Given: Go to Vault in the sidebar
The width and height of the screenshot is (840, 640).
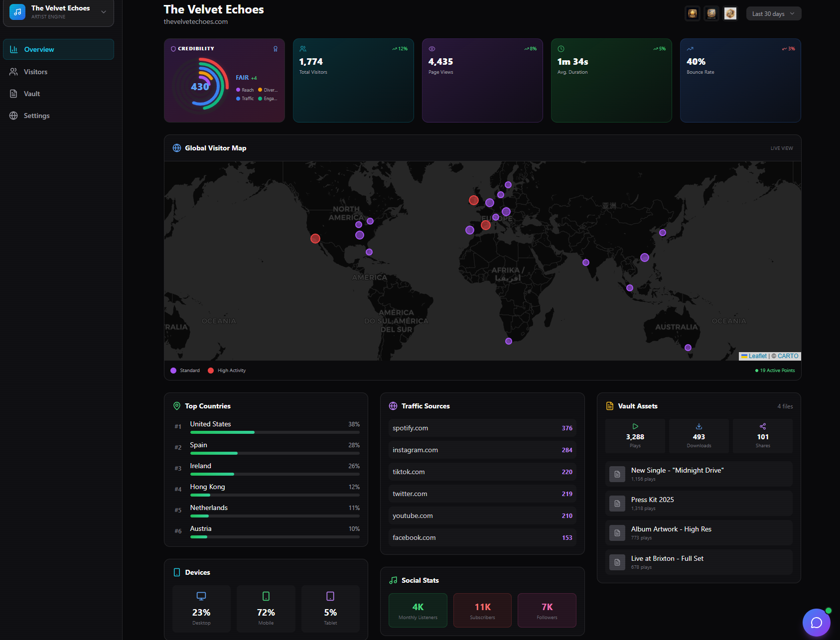Looking at the screenshot, I should [x=32, y=94].
